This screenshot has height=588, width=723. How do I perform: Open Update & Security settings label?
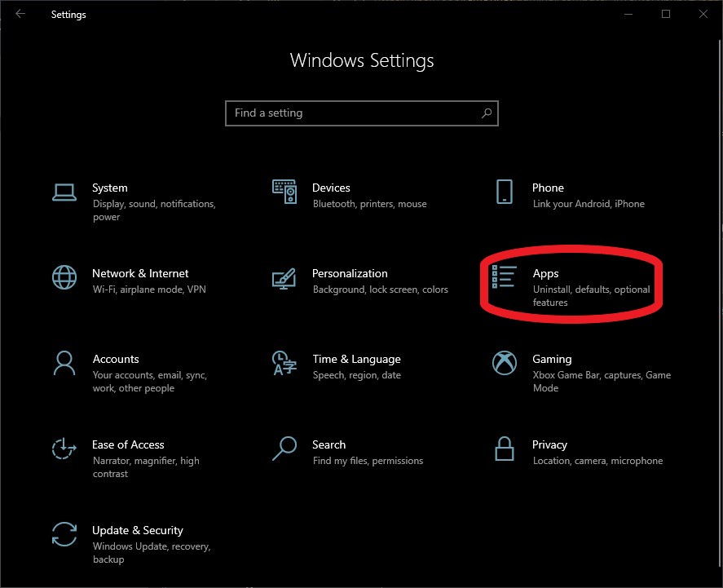click(x=138, y=530)
